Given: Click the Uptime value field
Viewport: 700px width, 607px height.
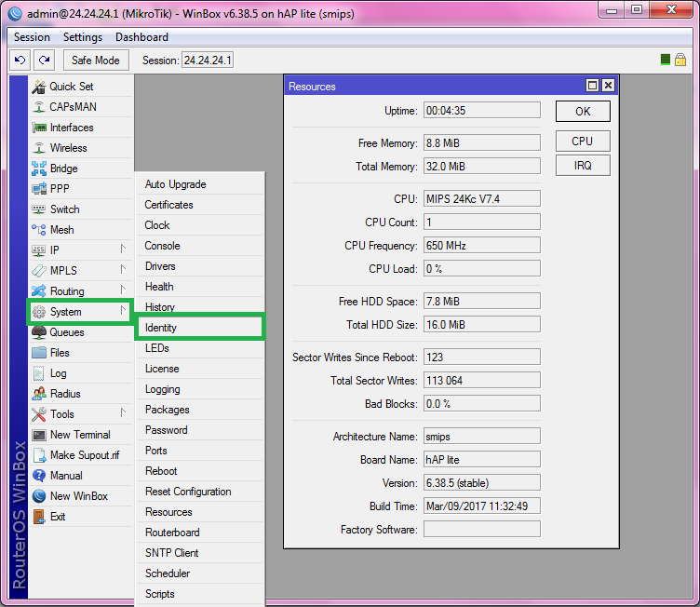Looking at the screenshot, I should tap(481, 111).
